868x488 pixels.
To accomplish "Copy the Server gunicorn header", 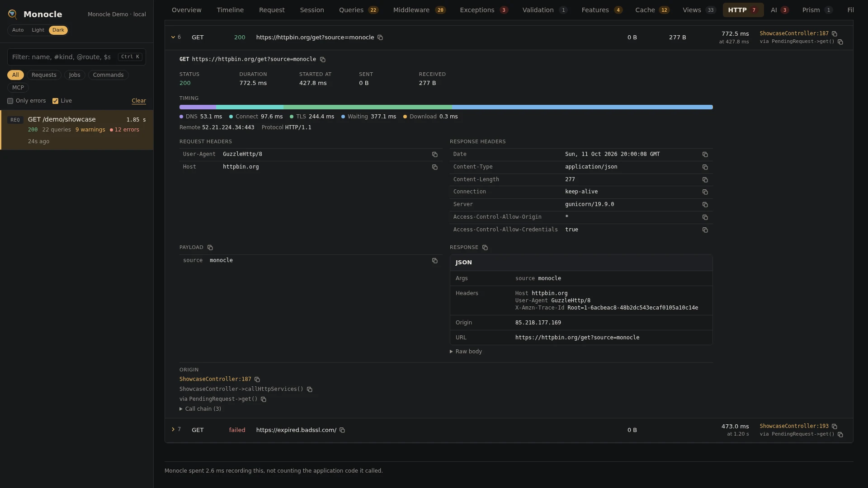I will point(705,205).
